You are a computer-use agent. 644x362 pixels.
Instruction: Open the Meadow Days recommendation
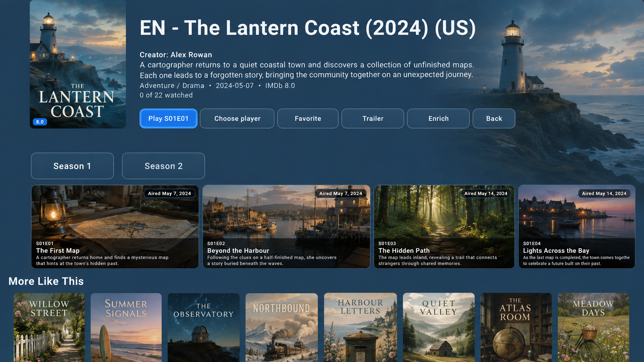pos(594,327)
